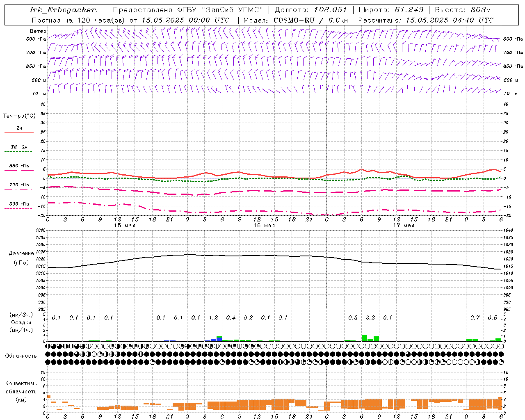Click the tallest blue precipitation bar on 16 мая

click(219, 340)
